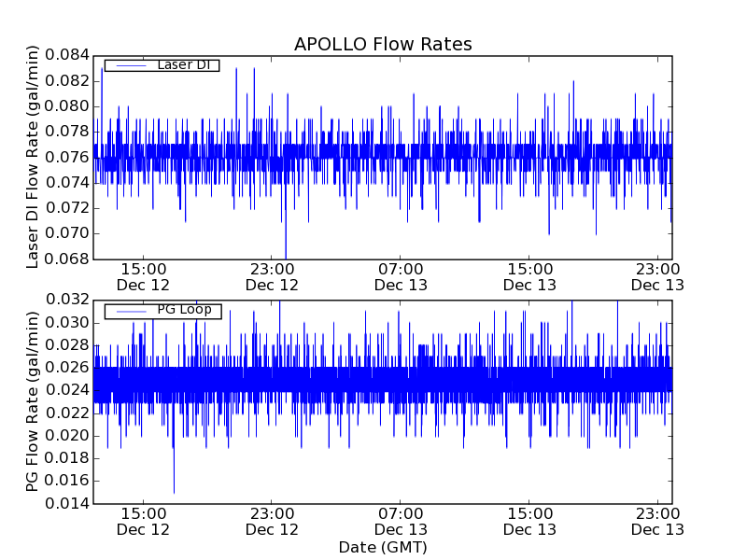Image resolution: width=747 pixels, height=560 pixels.
Task: Click the 0.030 tick on the PG axis
Action: [x=67, y=323]
